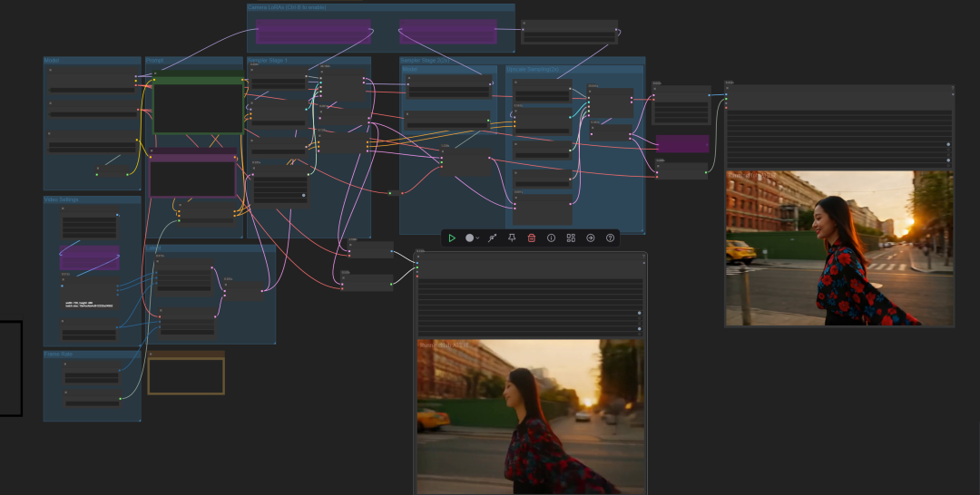
Task: Click the red trash delete icon
Action: (x=531, y=238)
